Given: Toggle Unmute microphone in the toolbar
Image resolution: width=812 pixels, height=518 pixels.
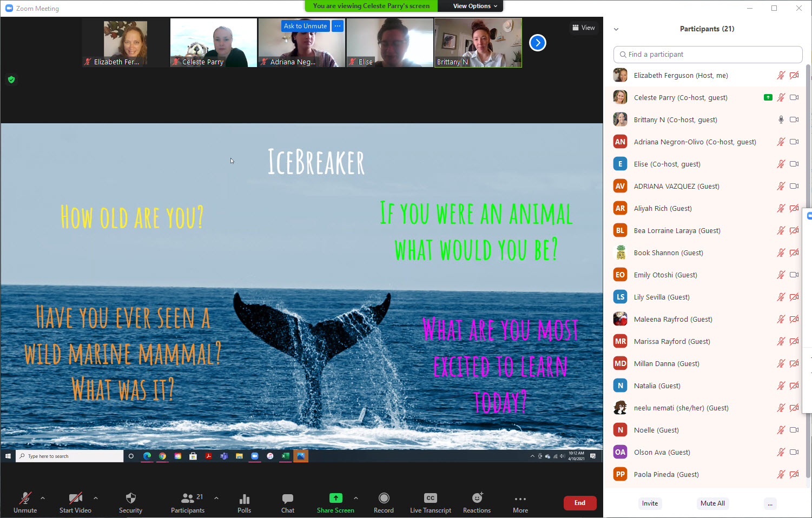Looking at the screenshot, I should 25,498.
